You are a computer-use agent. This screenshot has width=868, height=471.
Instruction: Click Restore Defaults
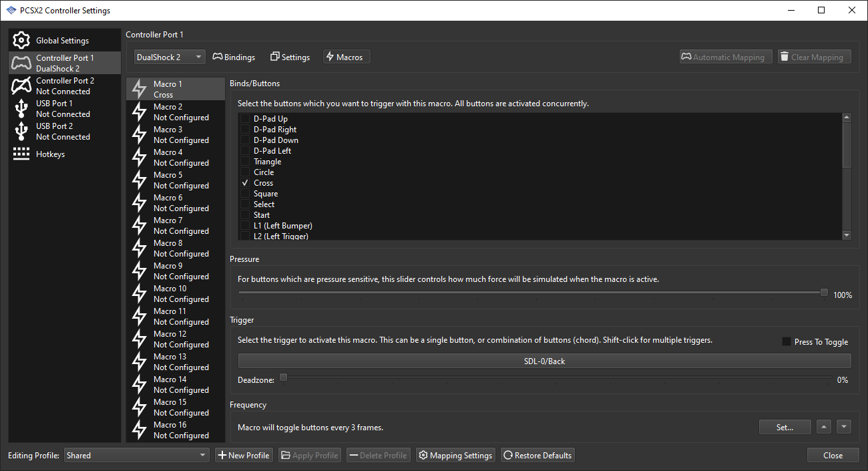pos(537,455)
